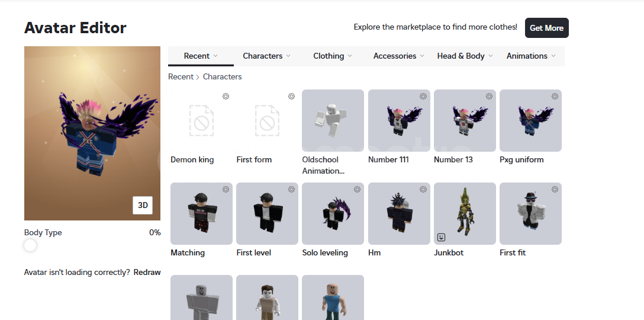
Task: Select the Number 111 outfit thumbnail
Action: pyautogui.click(x=399, y=120)
